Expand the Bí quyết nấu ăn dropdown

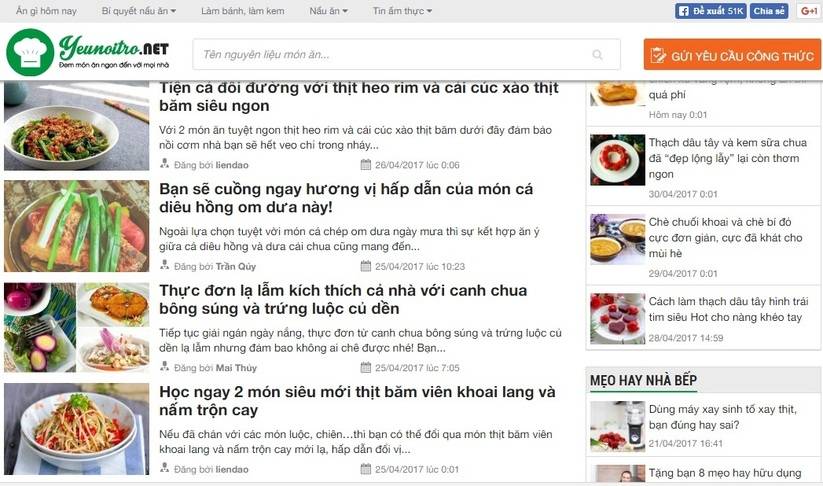(x=139, y=11)
